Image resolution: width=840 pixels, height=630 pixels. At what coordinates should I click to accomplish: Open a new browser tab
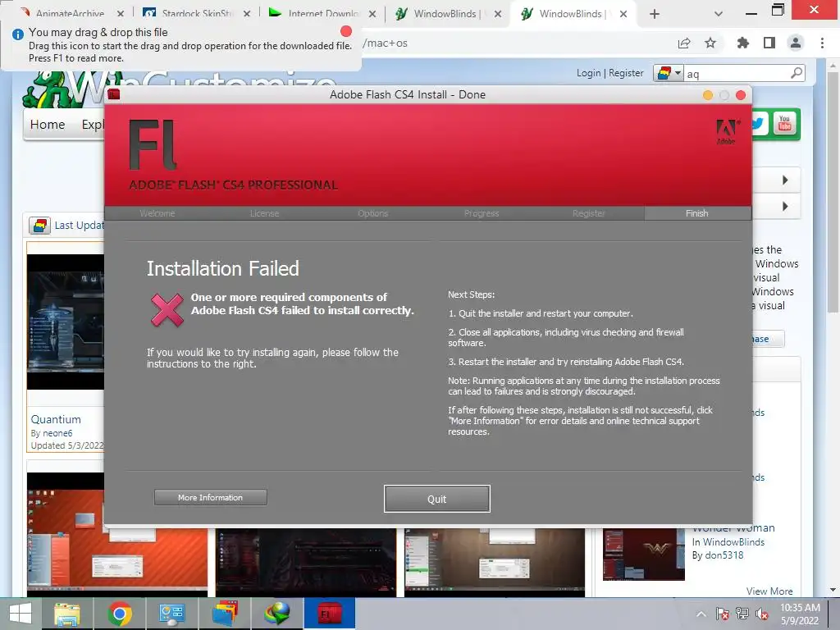pyautogui.click(x=654, y=14)
